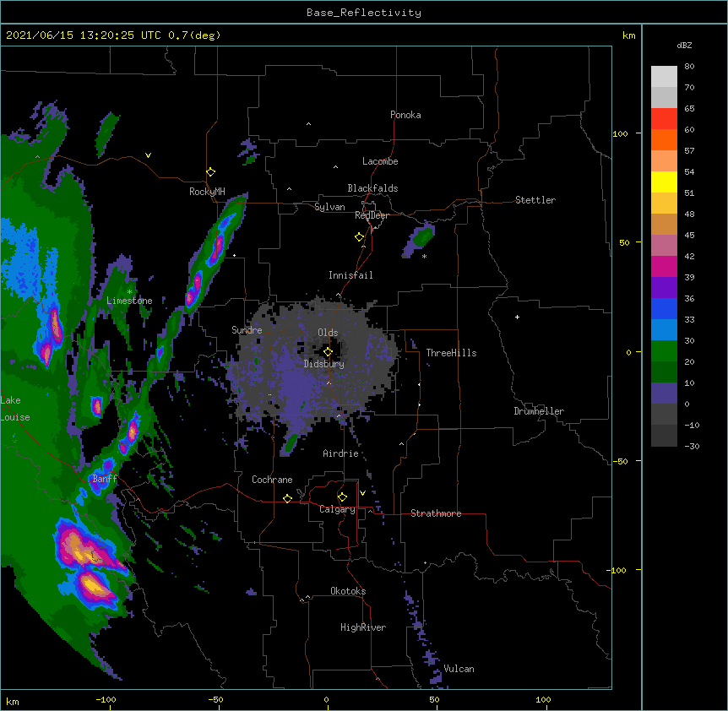The height and width of the screenshot is (711, 728).
Task: Select the yellow 51-54 dBZ legend swatch
Action: pyautogui.click(x=664, y=182)
